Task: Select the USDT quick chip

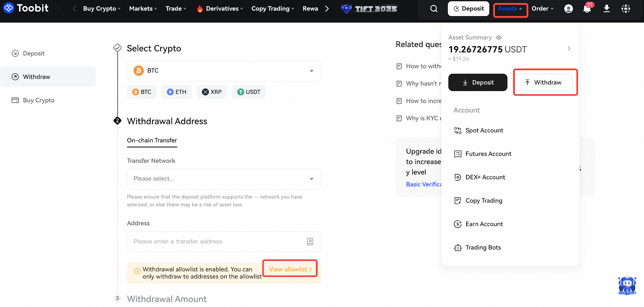Action: pyautogui.click(x=249, y=92)
